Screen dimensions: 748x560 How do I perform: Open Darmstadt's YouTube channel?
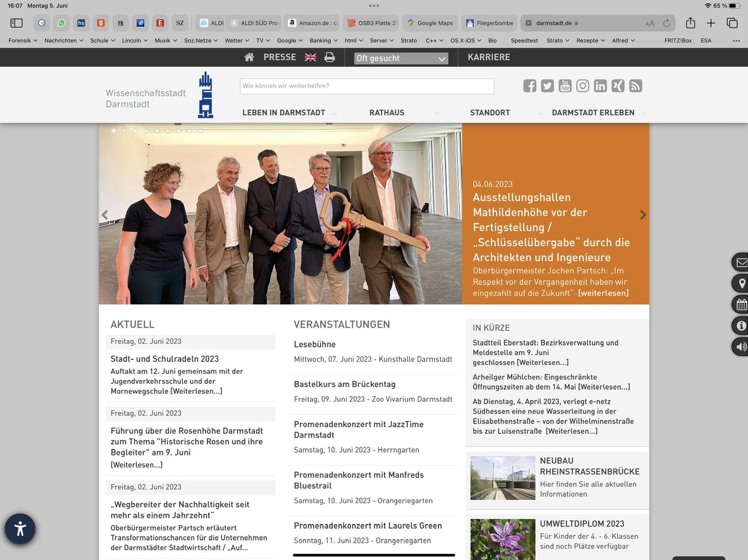point(565,86)
